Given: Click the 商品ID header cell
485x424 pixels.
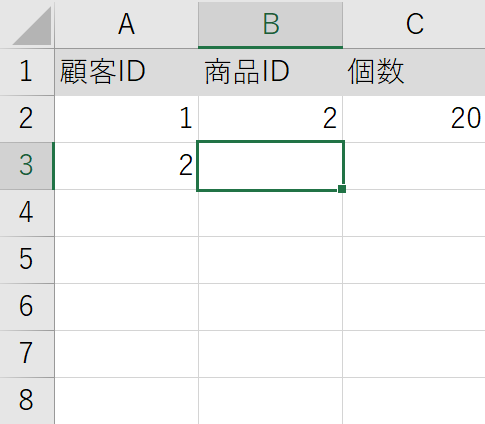Looking at the screenshot, I should coord(270,72).
